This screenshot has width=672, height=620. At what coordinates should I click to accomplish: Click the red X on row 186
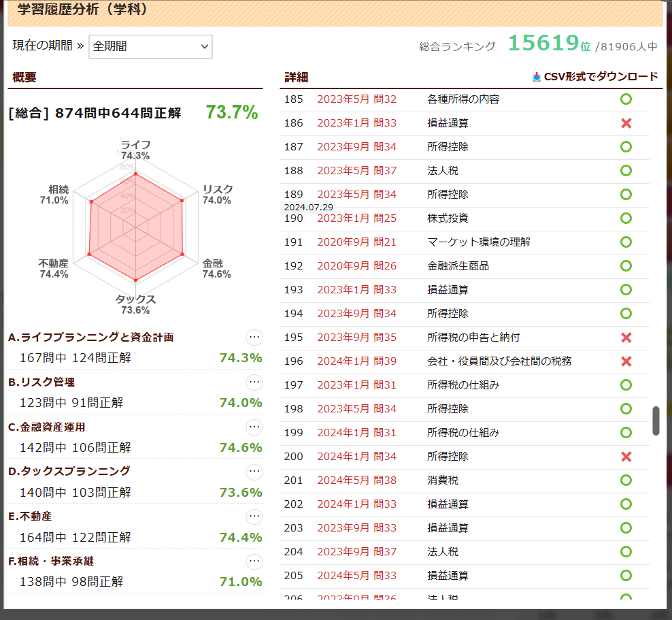pos(626,123)
